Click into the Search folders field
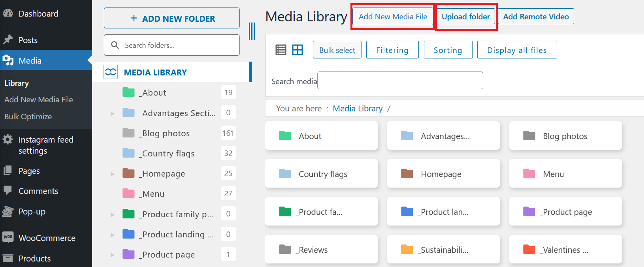The image size is (644, 267). pyautogui.click(x=172, y=45)
